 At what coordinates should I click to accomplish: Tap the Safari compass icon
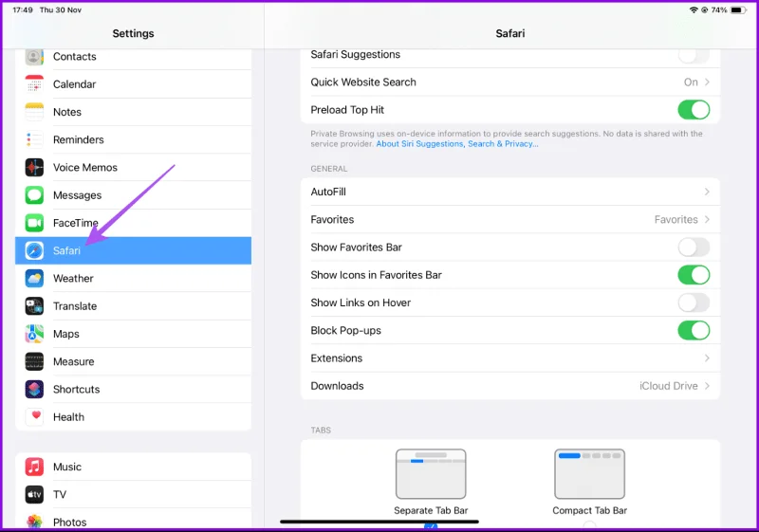point(34,250)
